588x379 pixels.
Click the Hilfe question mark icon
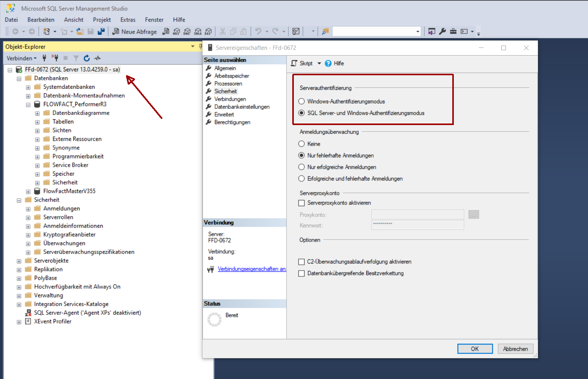click(x=328, y=63)
